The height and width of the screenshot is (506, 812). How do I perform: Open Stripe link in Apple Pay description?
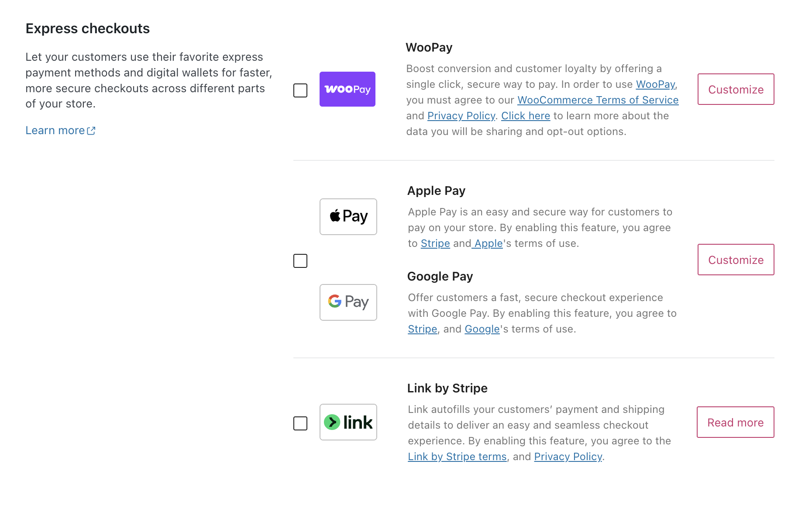(x=435, y=243)
